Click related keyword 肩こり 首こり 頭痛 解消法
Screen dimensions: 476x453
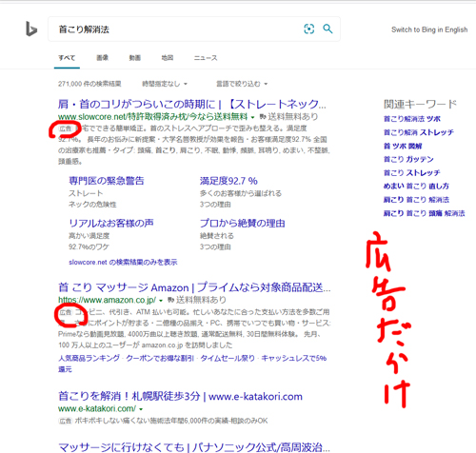point(424,213)
